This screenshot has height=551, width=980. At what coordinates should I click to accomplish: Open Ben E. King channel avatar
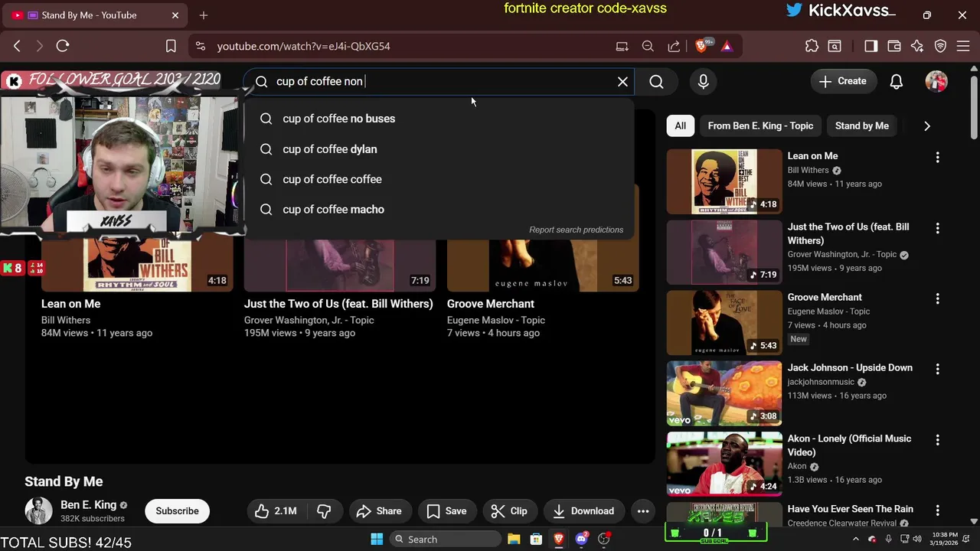tap(38, 510)
